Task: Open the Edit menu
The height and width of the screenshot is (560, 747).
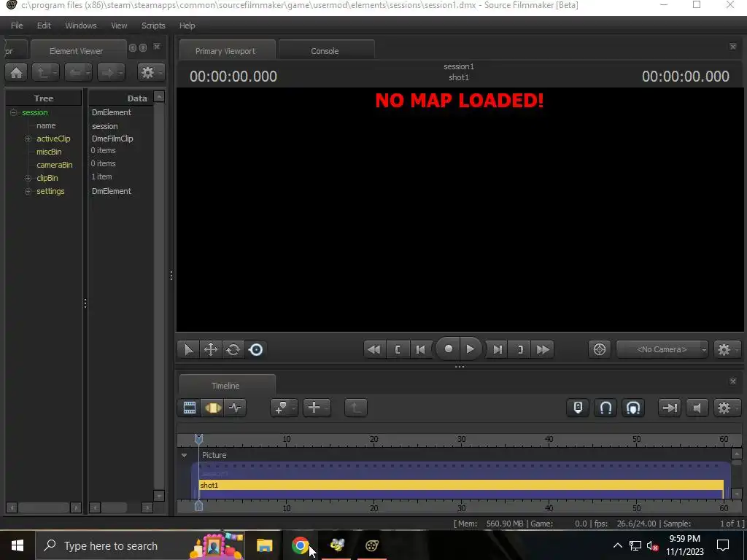Action: [44, 26]
